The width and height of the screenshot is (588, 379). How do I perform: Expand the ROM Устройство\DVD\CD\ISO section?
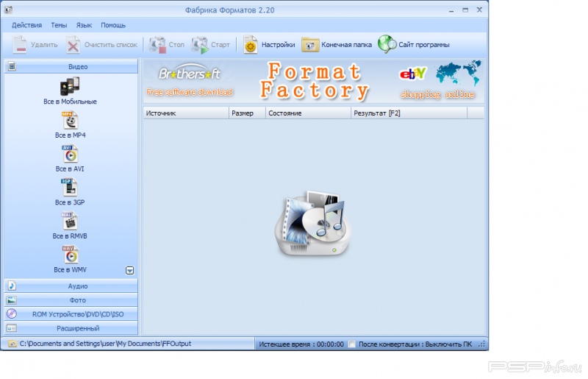pyautogui.click(x=72, y=314)
